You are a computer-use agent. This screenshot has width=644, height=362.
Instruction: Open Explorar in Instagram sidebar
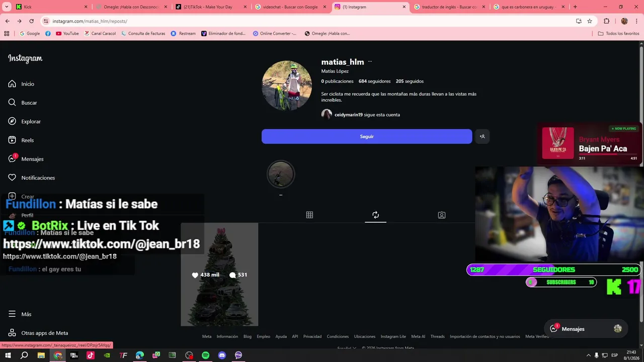(x=24, y=121)
